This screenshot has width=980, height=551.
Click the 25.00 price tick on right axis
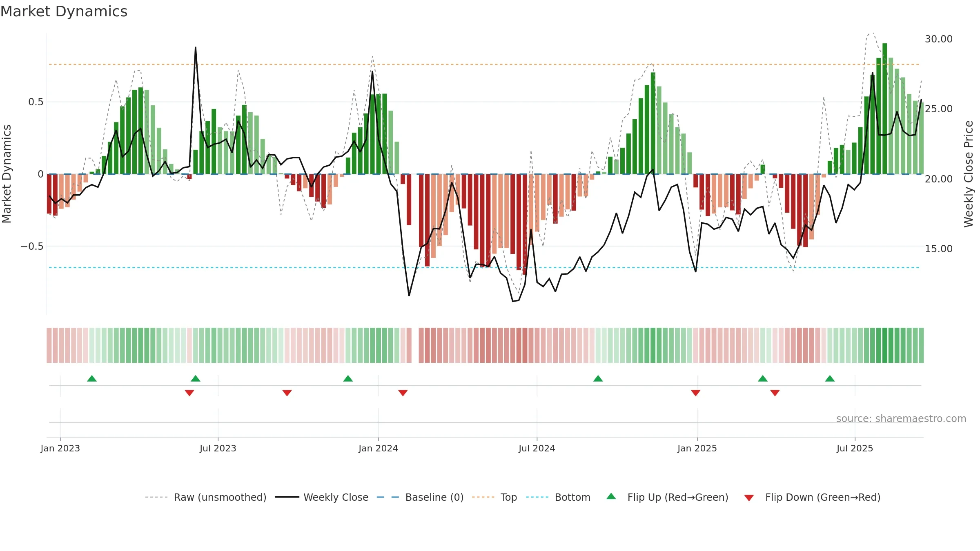click(x=939, y=109)
